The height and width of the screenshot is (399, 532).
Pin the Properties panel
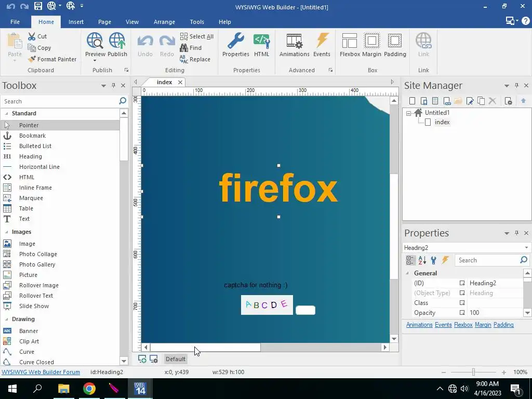pyautogui.click(x=516, y=233)
